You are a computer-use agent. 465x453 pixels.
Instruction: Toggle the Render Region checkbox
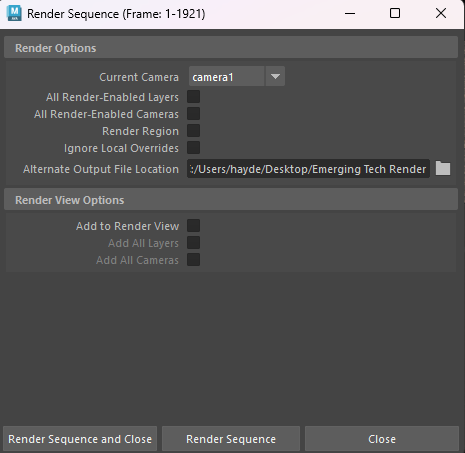click(193, 131)
